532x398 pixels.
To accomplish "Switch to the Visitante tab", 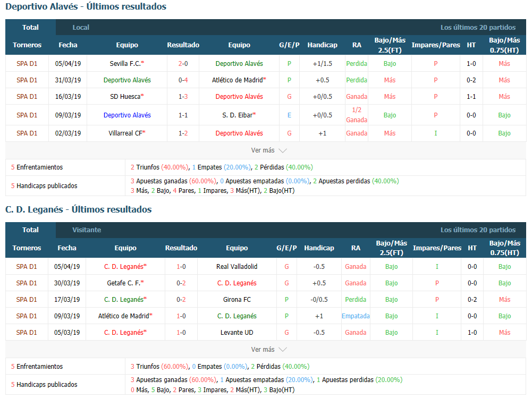I will click(x=87, y=230).
